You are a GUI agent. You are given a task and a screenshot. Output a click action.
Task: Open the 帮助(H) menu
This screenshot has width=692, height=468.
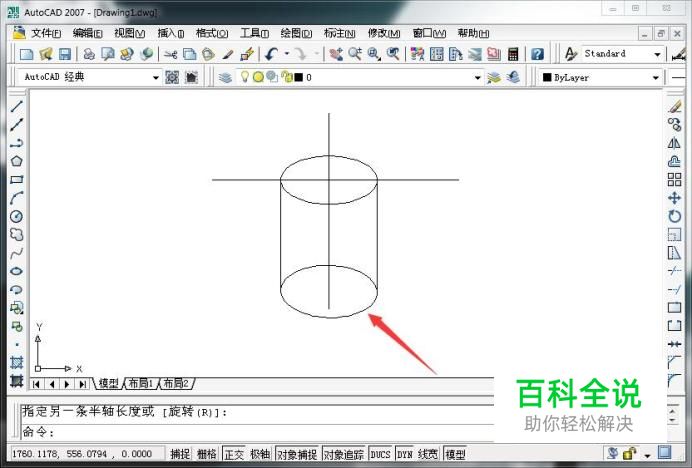(x=473, y=33)
